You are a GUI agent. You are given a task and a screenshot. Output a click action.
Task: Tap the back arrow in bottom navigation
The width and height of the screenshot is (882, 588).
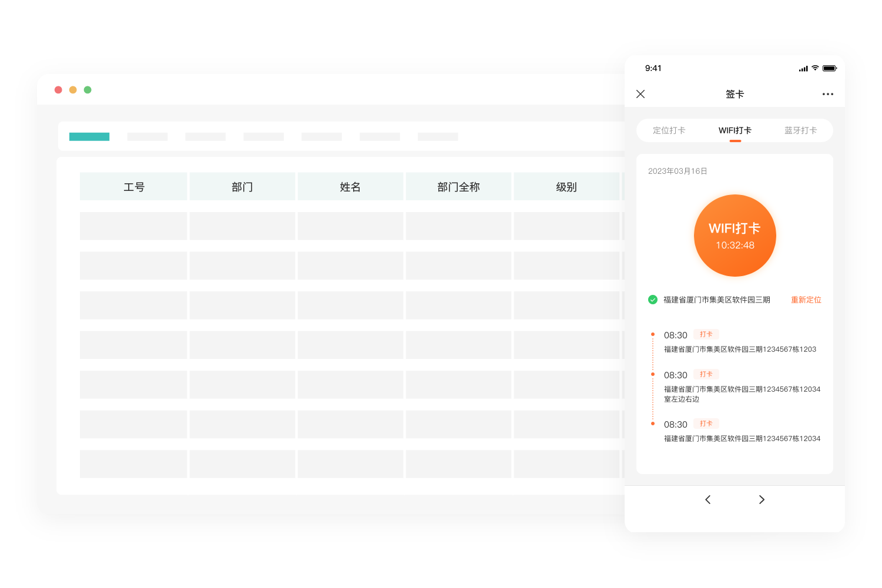coord(708,499)
